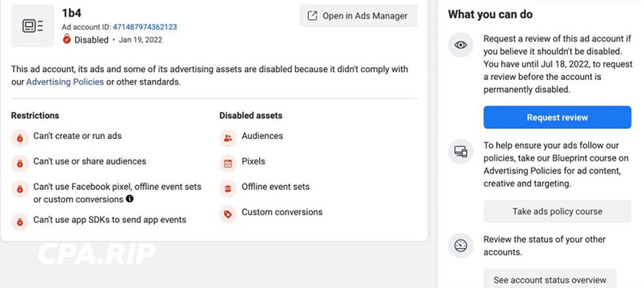
Task: Click Take ads policy course button
Action: pyautogui.click(x=557, y=211)
